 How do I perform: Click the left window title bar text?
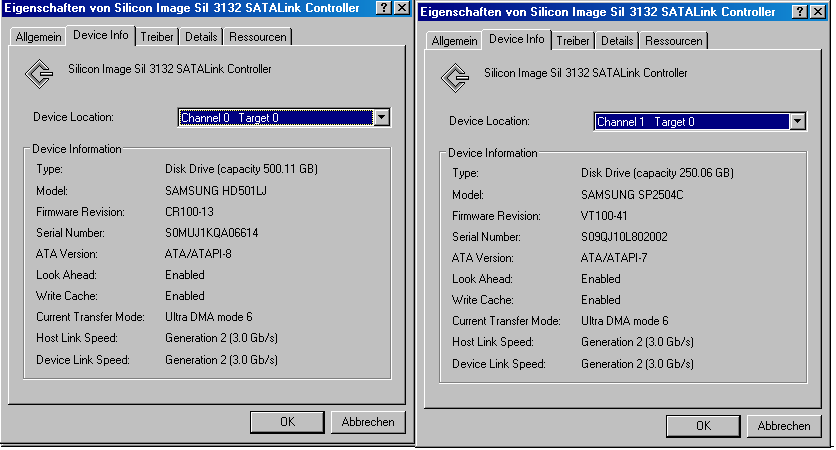[182, 8]
